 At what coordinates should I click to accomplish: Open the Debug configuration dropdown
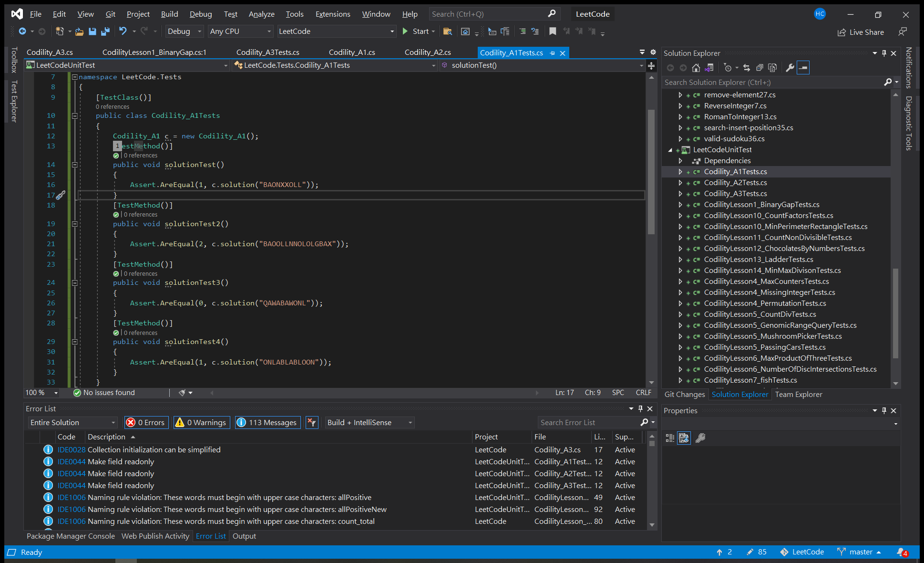point(185,31)
